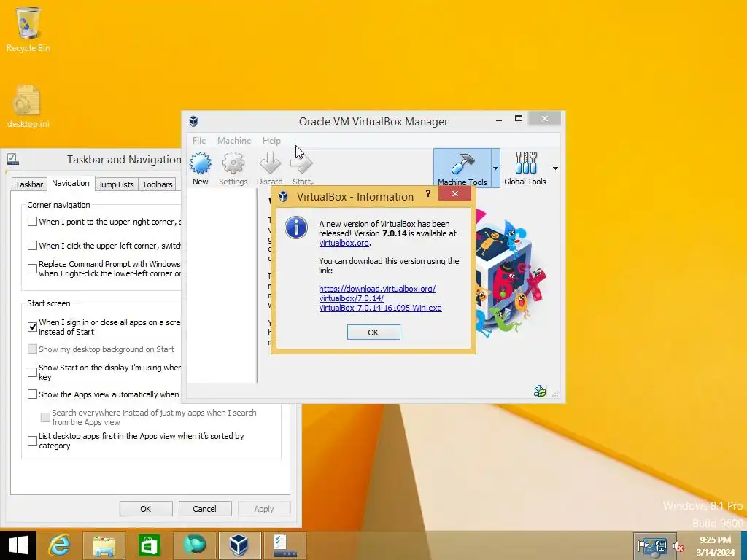
Task: Select the Machine Tools hammer button
Action: click(462, 168)
